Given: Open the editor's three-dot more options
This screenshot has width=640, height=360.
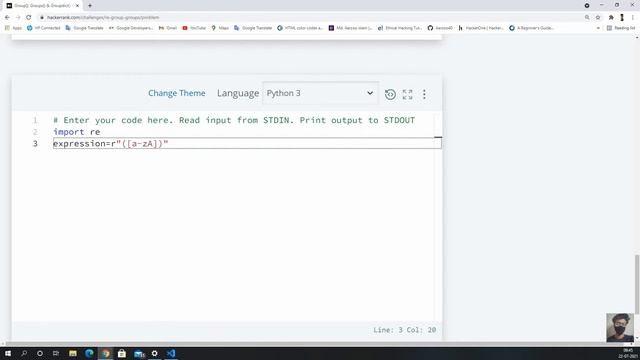Looking at the screenshot, I should (424, 94).
